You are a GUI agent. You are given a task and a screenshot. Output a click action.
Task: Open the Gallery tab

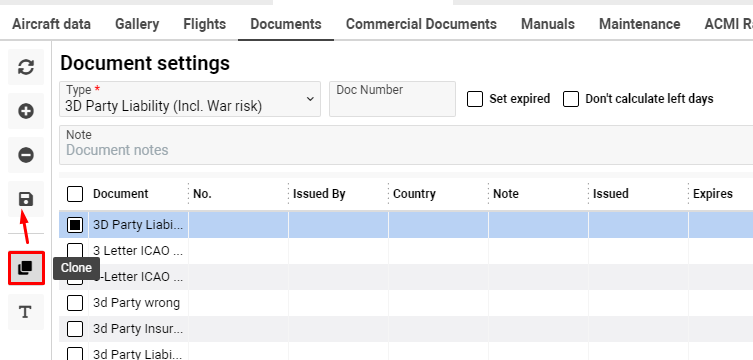pos(137,24)
